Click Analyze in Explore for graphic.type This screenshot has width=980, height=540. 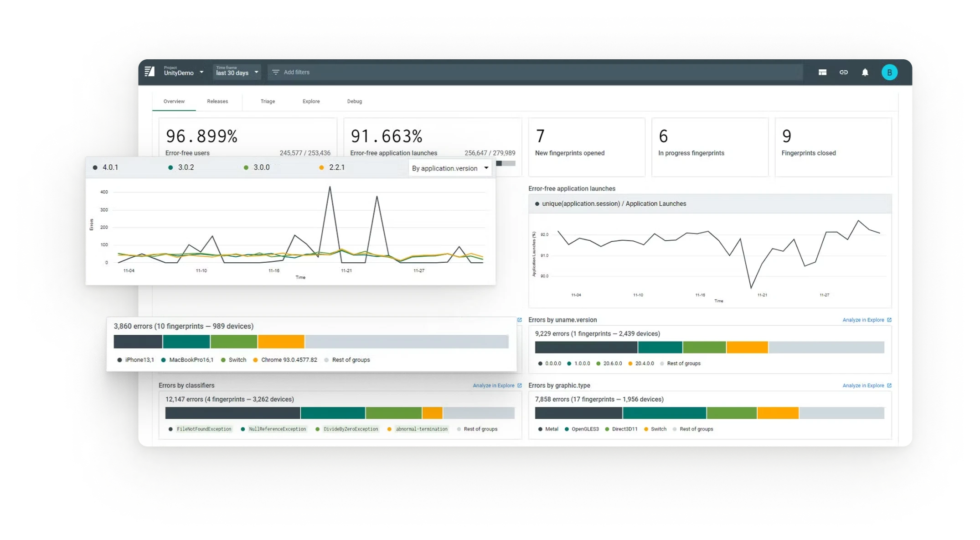(863, 385)
